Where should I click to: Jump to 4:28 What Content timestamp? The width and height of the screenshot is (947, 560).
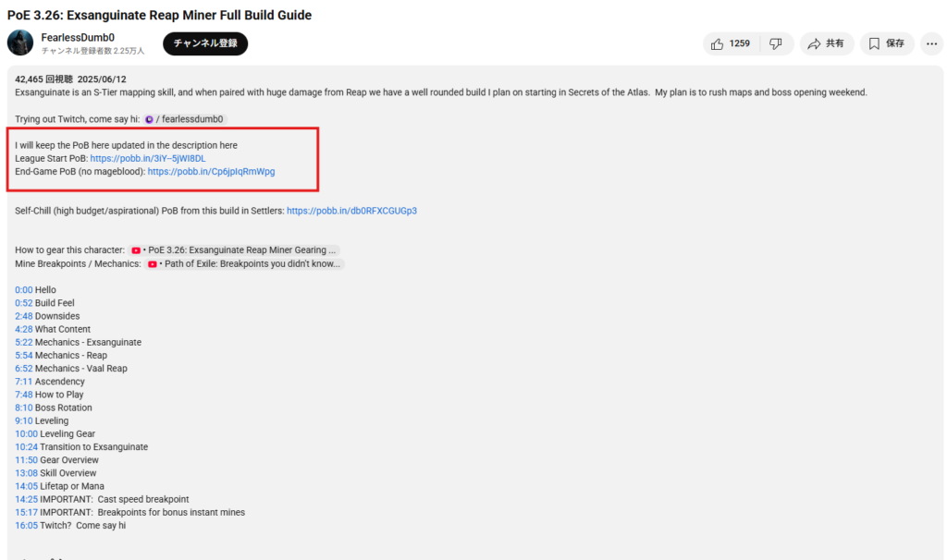[x=23, y=329]
